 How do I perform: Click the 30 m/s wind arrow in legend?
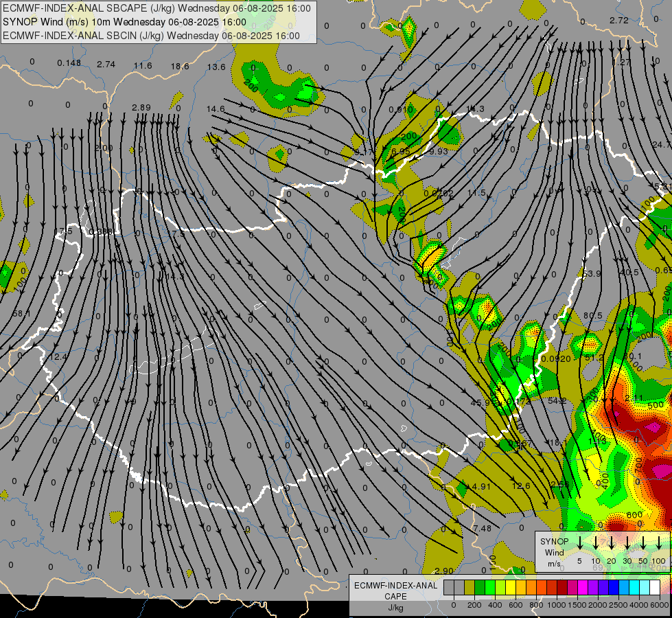(x=627, y=543)
